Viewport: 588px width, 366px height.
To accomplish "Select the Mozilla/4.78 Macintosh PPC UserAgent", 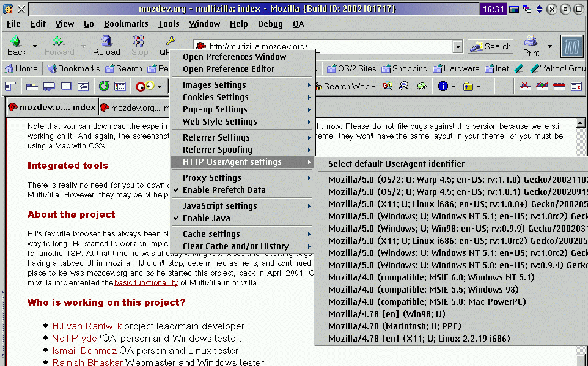I will [453, 326].
